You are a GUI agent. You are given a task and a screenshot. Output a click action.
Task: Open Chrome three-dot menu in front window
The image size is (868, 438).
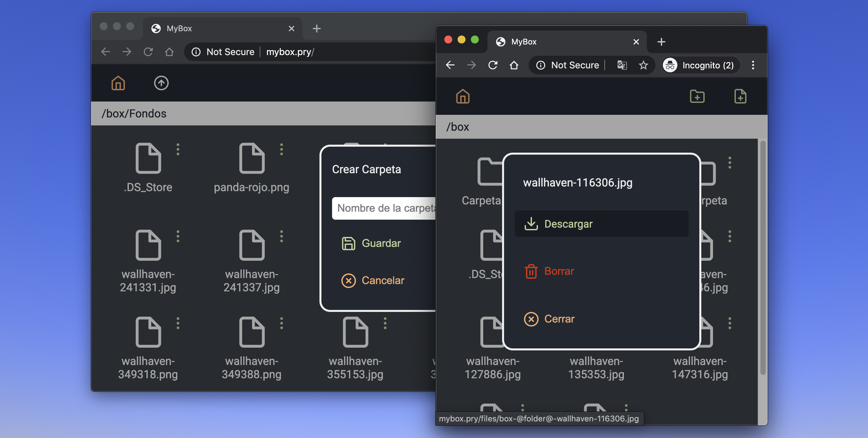(753, 65)
